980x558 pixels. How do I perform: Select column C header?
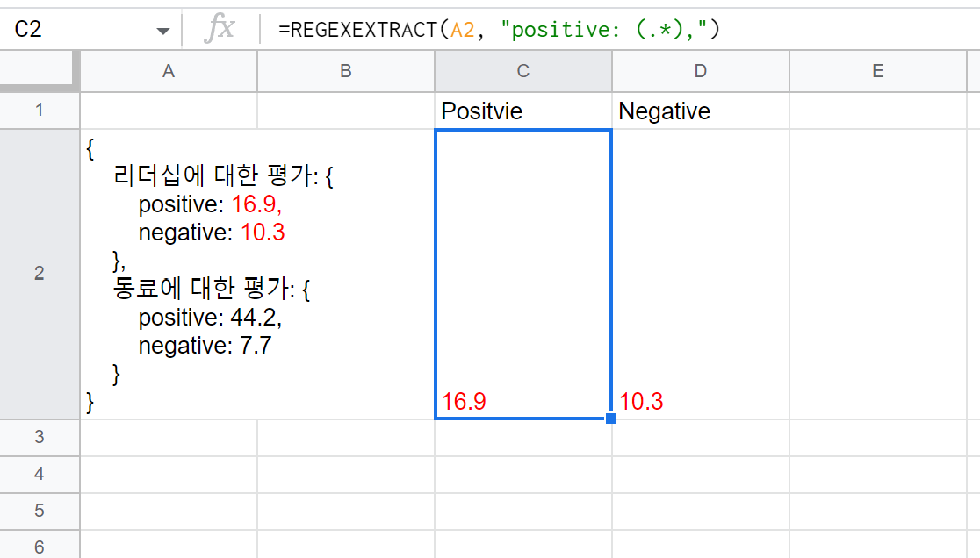coord(523,71)
